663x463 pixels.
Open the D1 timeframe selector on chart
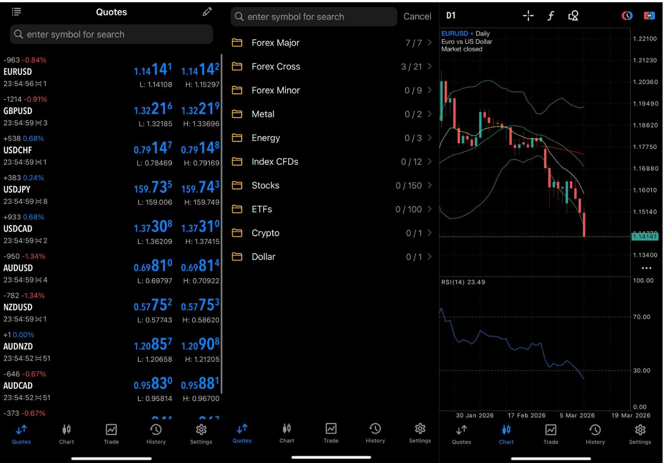[x=451, y=16]
